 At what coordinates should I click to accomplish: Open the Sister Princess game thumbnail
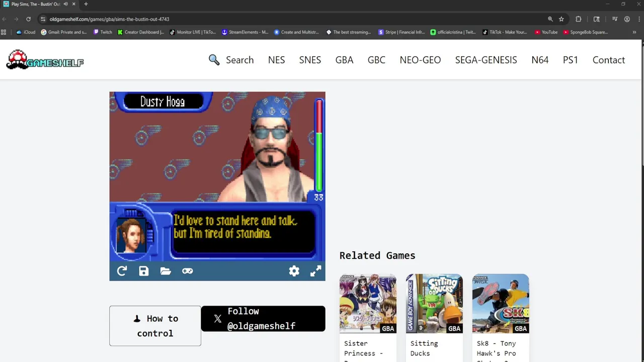pyautogui.click(x=368, y=303)
